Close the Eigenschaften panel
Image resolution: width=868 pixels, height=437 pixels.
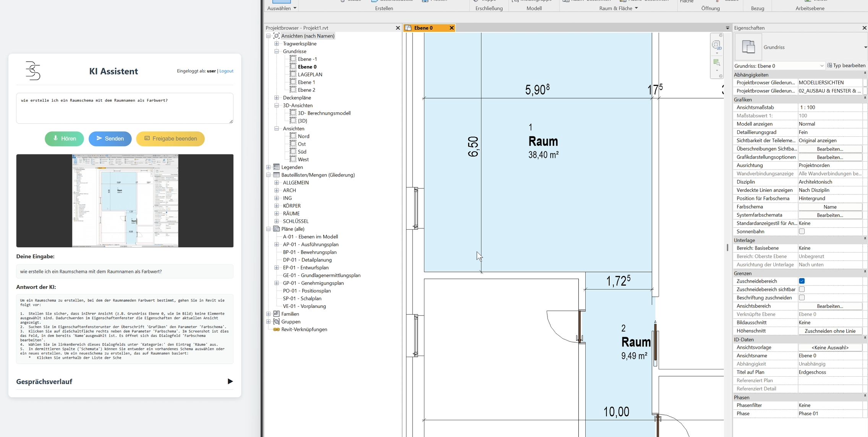[864, 28]
